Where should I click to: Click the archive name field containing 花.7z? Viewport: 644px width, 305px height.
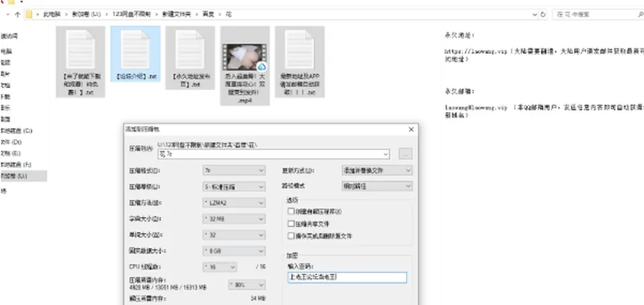click(x=274, y=154)
